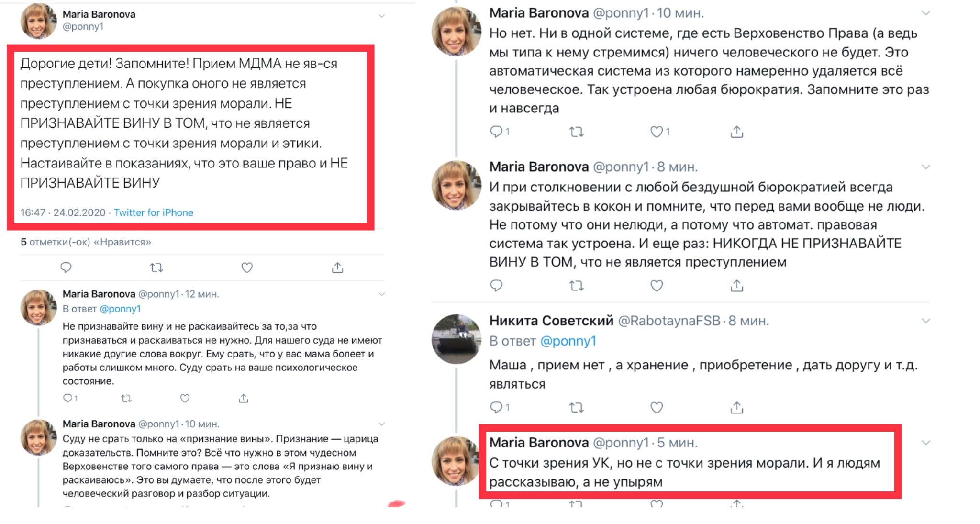Open Никита Советский's profile picture
Viewport: 980px width, 524px height.
tap(456, 339)
